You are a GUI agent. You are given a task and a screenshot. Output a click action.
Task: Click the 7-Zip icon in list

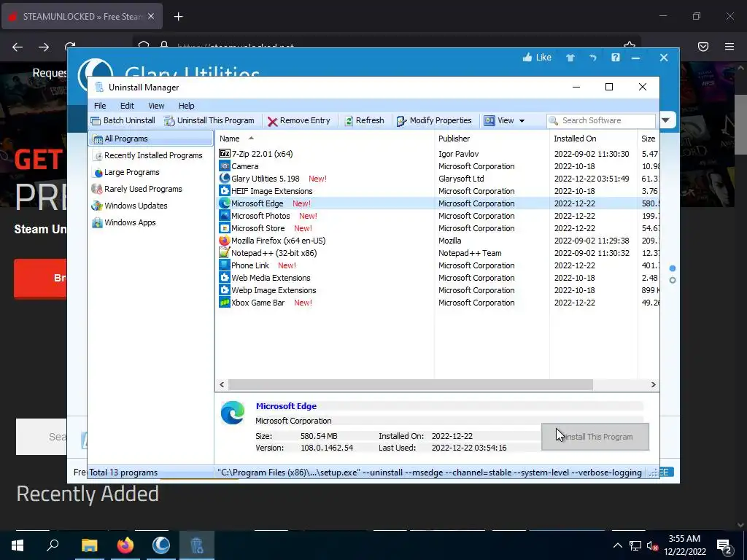pyautogui.click(x=225, y=154)
